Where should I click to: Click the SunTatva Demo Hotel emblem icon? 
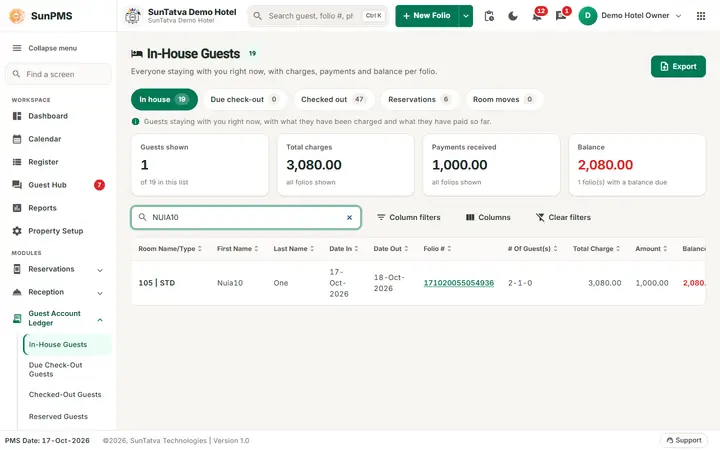coord(133,16)
